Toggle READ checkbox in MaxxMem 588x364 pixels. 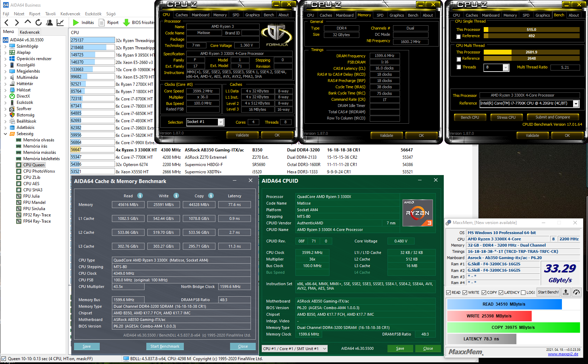pos(449,292)
